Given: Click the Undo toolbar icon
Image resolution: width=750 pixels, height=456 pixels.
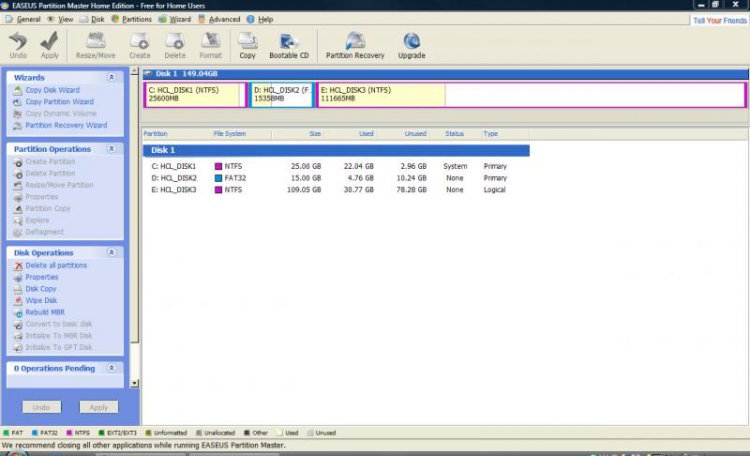Looking at the screenshot, I should [18, 45].
